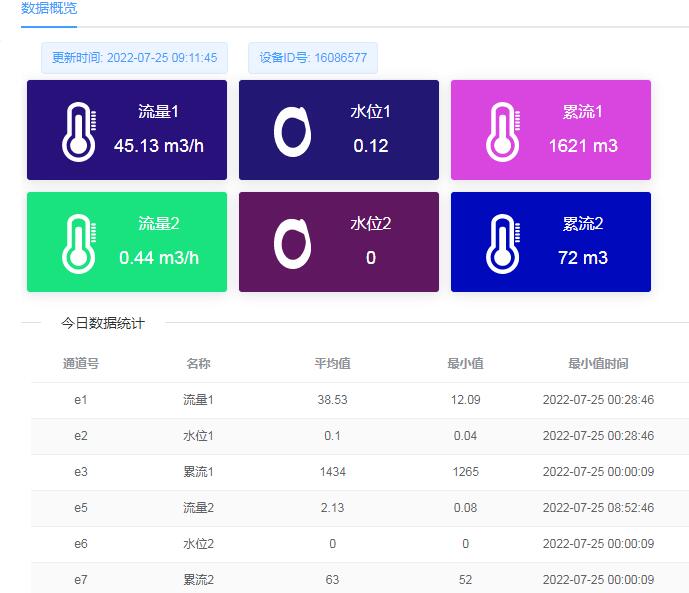Viewport: 689px width, 593px height.
Task: Click thermometer icon on 流量1 card
Action: tap(79, 131)
